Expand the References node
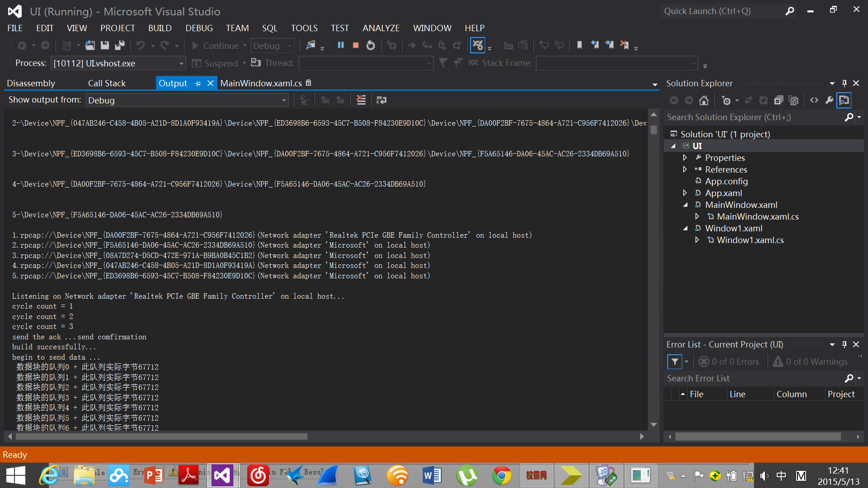 [x=685, y=169]
